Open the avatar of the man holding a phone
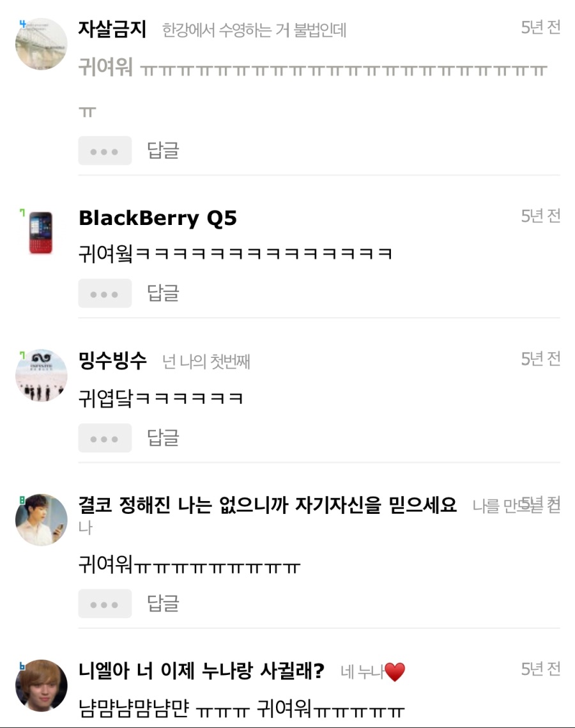Screen dimensions: 575x728 point(42,520)
